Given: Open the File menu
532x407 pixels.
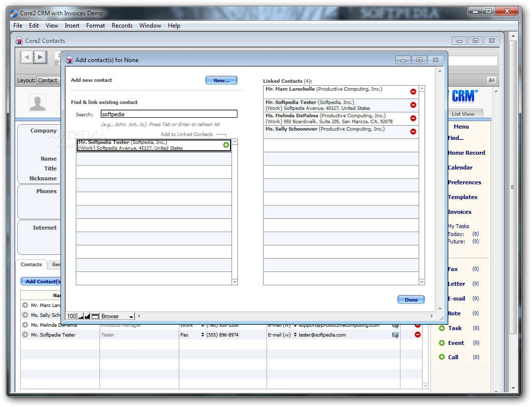Looking at the screenshot, I should pyautogui.click(x=18, y=26).
